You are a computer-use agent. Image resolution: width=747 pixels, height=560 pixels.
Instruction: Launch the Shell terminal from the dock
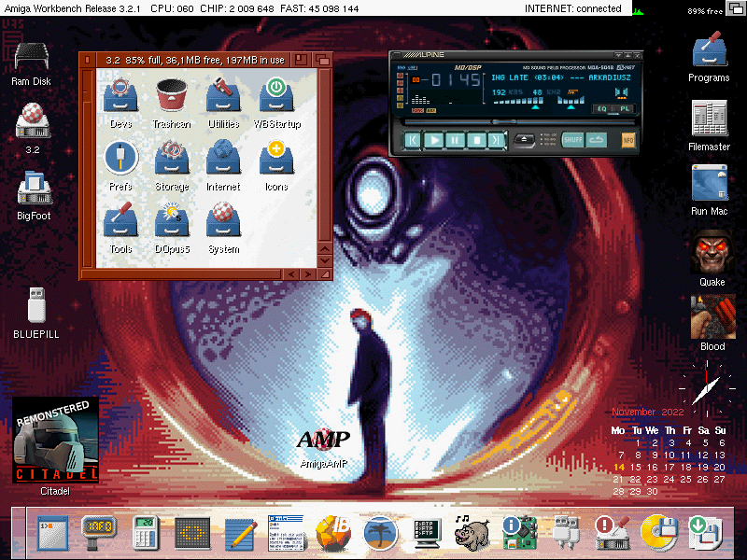pos(52,533)
